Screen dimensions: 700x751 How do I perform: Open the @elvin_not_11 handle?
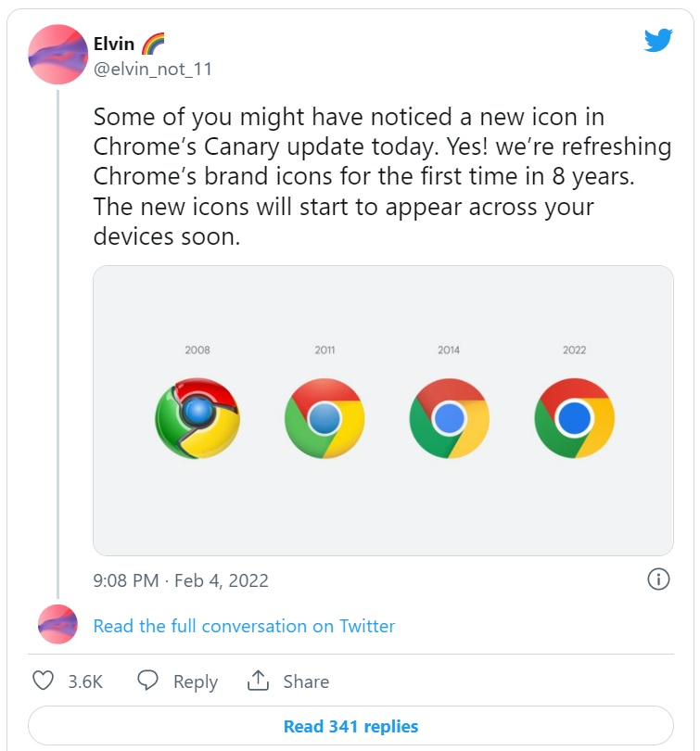tap(153, 69)
